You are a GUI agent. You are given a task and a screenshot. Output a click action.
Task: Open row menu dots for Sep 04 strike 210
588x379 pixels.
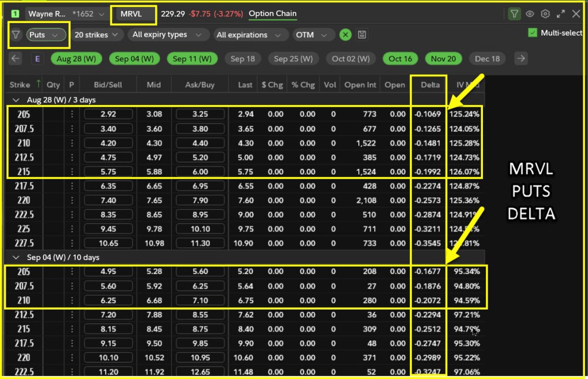click(72, 300)
